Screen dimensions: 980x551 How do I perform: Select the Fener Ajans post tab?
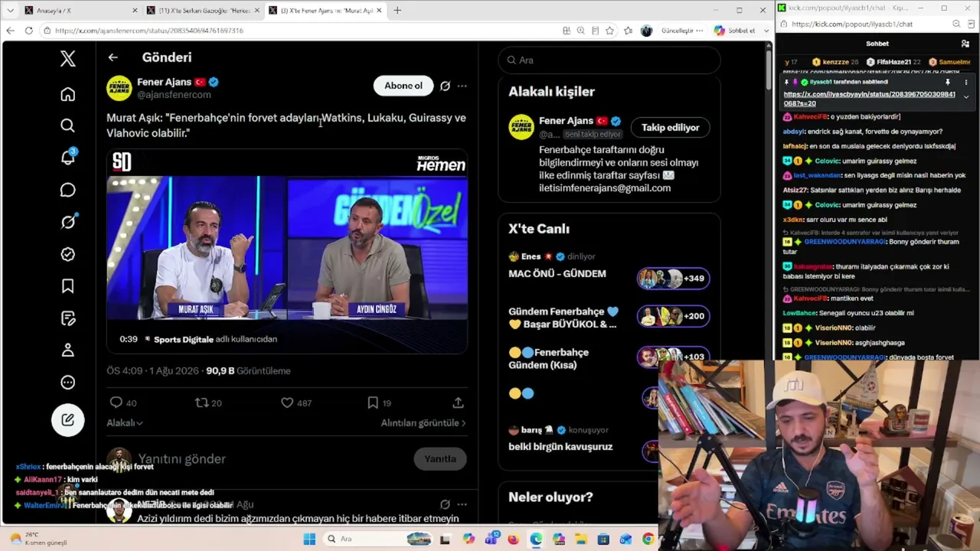click(x=326, y=10)
